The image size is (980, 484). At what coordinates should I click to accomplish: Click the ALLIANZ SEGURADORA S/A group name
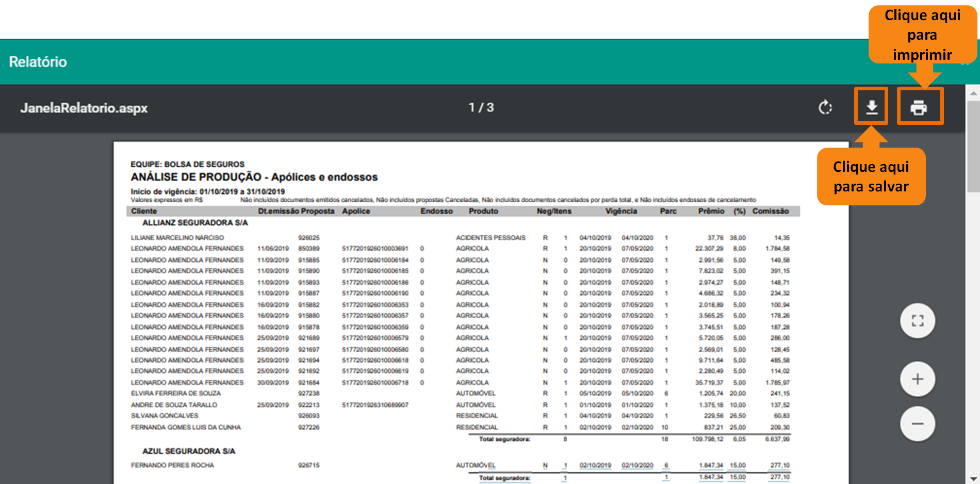pyautogui.click(x=195, y=222)
